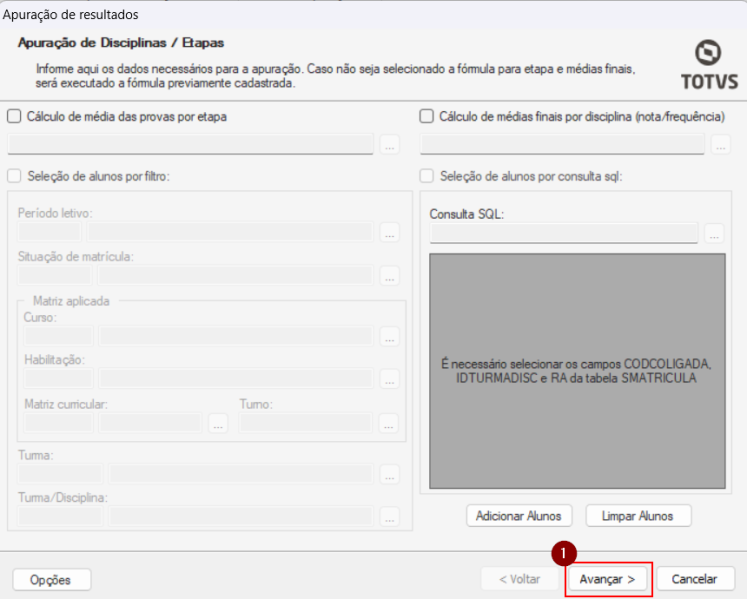Click the Adicionar Alunos button
The image size is (747, 599).
point(519,516)
